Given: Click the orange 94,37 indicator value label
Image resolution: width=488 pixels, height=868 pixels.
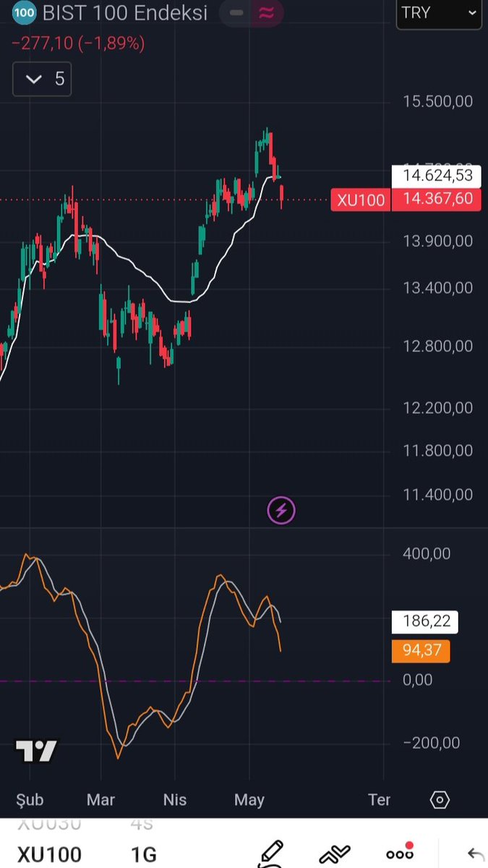Looking at the screenshot, I should pos(421,650).
